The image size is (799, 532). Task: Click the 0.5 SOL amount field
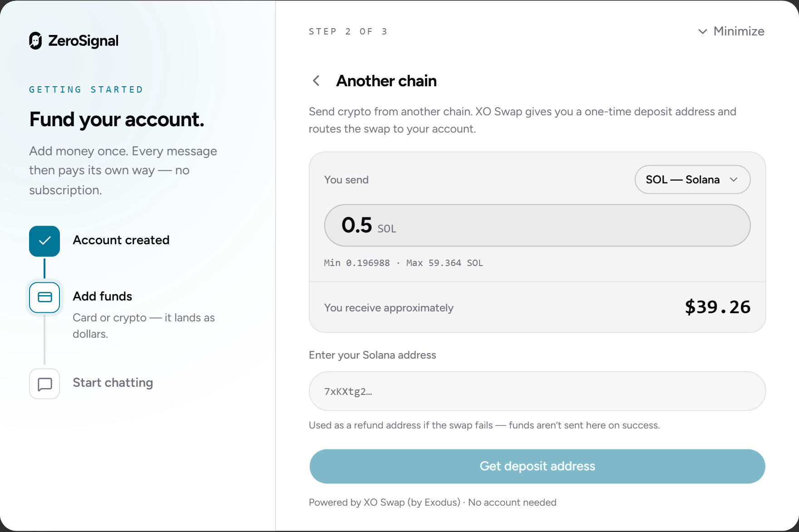coord(537,226)
